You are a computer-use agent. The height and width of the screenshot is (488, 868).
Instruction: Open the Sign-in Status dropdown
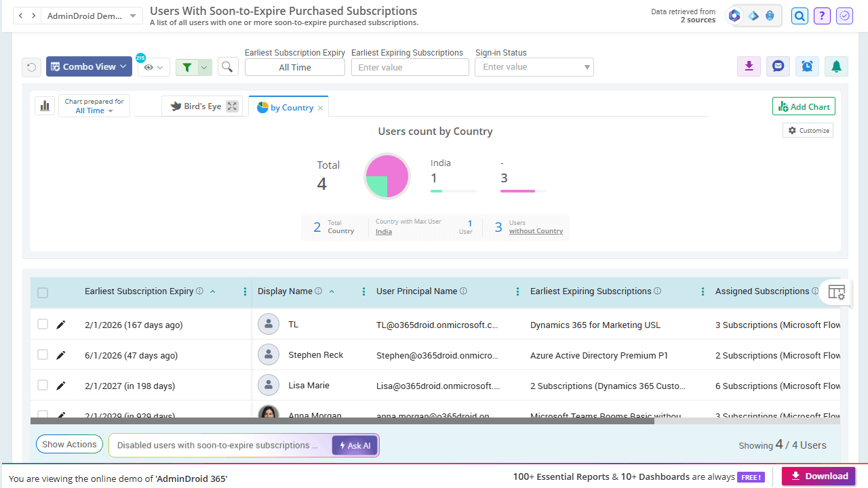[x=534, y=67]
